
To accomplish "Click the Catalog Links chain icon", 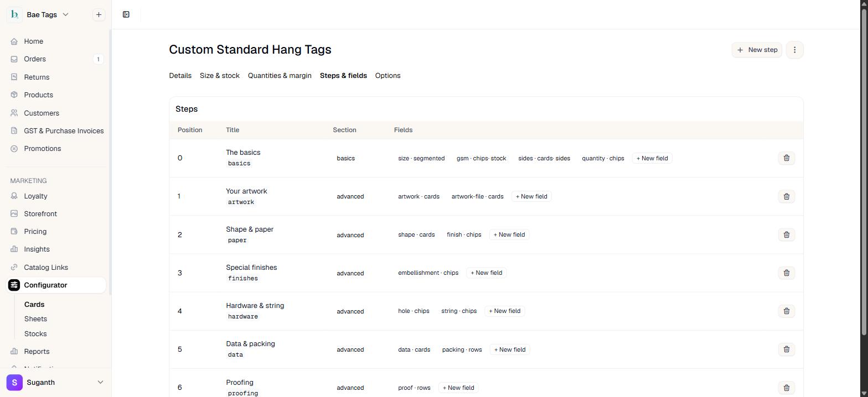I will click(14, 268).
